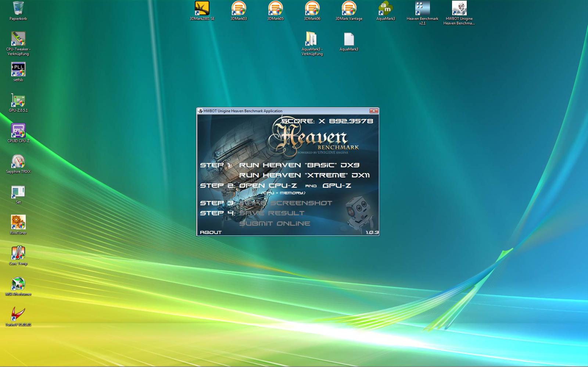The width and height of the screenshot is (588, 367).
Task: Click Run Heaven "Xtreme" DX11
Action: (x=304, y=175)
